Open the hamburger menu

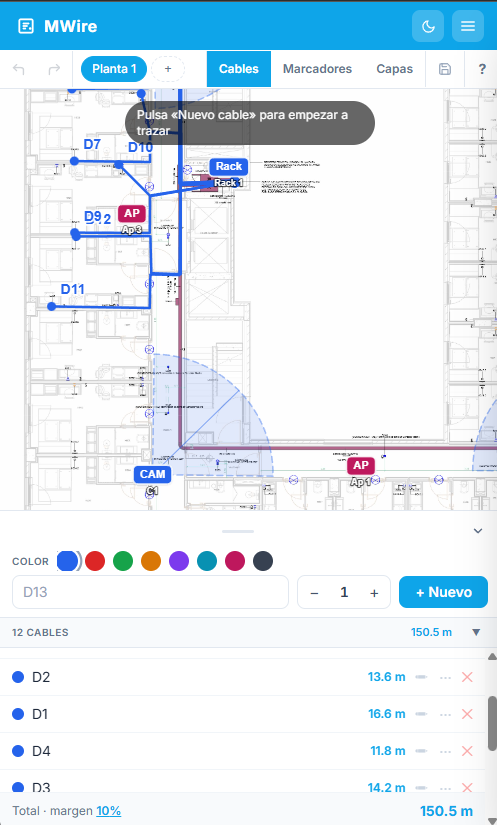click(x=468, y=26)
